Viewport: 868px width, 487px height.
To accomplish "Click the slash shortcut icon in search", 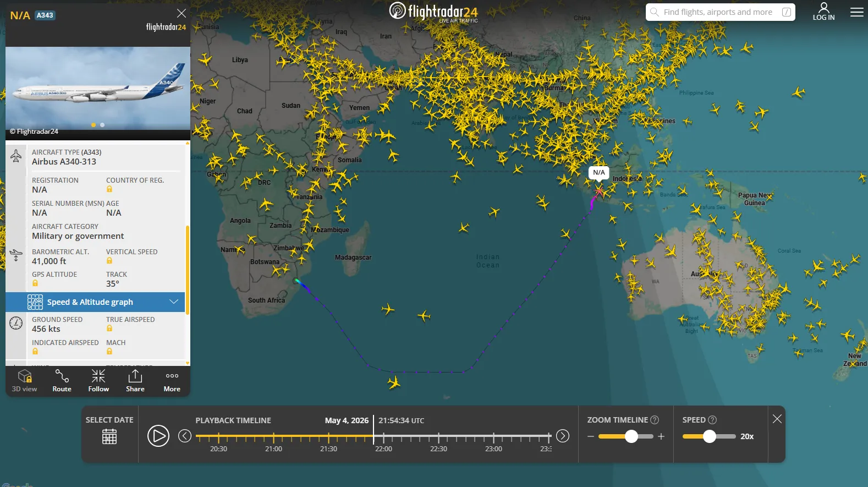I will (x=787, y=12).
